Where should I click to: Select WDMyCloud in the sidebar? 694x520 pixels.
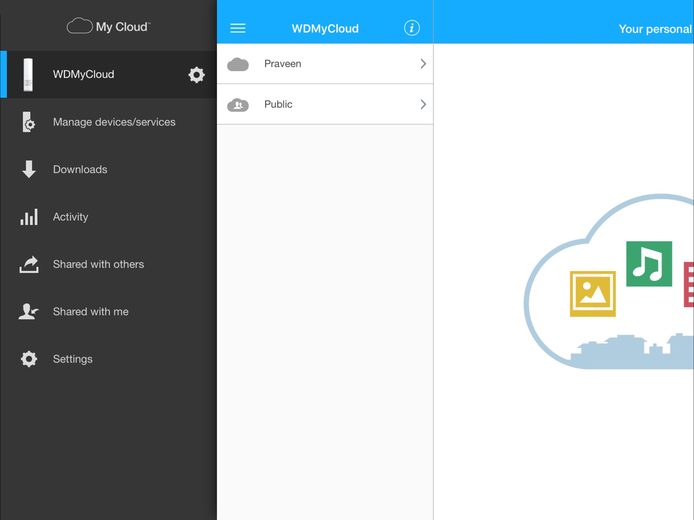tap(108, 74)
